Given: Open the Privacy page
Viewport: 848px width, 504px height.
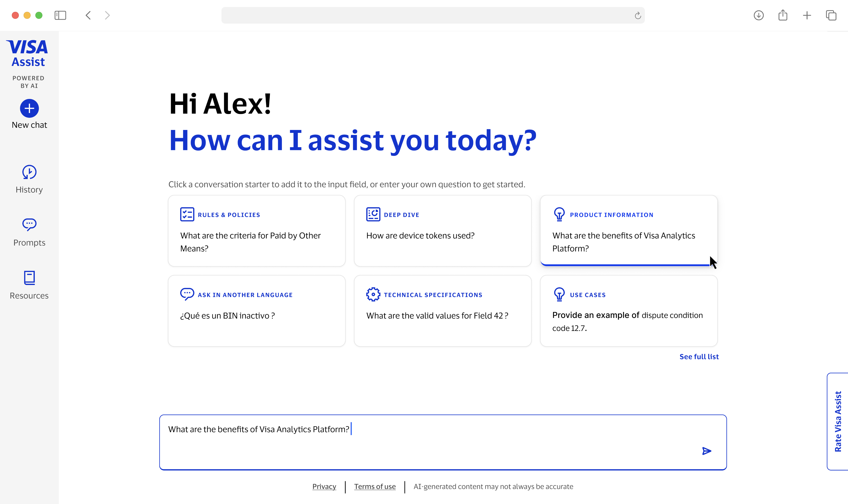Looking at the screenshot, I should (324, 486).
